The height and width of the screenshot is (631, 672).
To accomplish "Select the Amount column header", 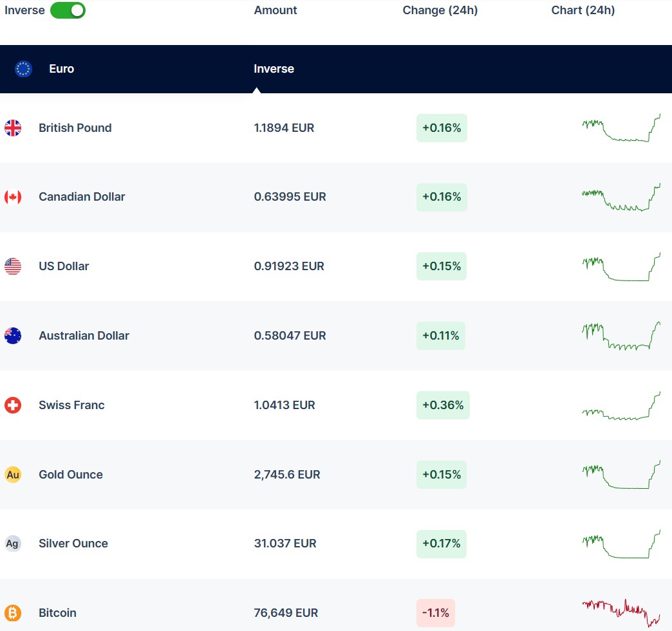I will [x=275, y=10].
